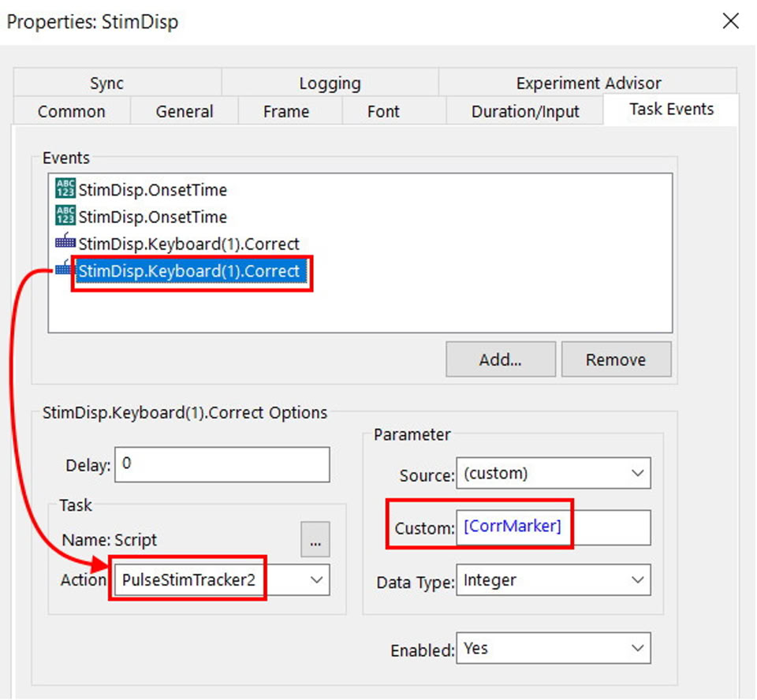Switch to the Duration/Input tab

point(525,112)
